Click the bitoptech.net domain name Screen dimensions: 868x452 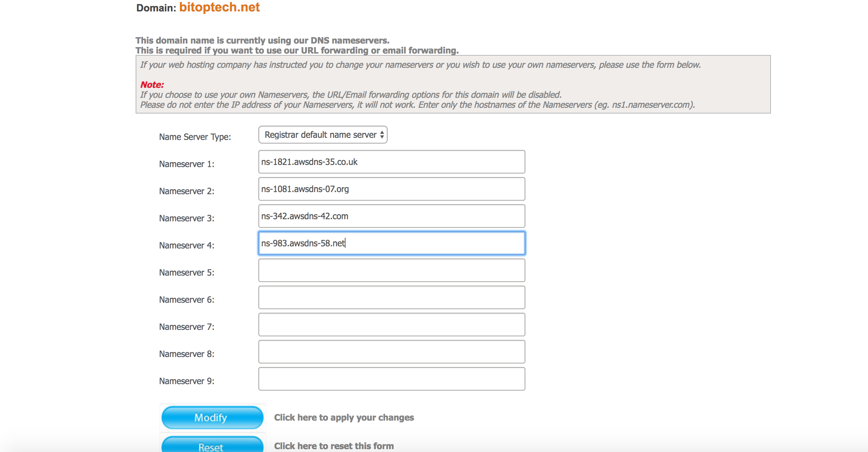click(x=219, y=7)
